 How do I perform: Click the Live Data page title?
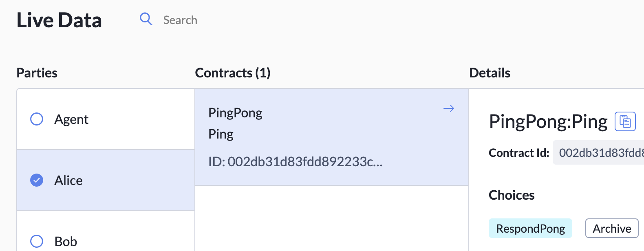pos(59,20)
